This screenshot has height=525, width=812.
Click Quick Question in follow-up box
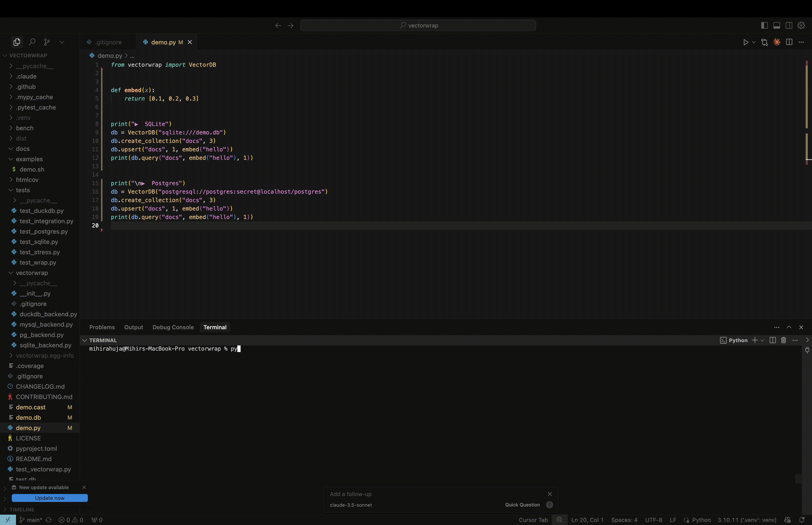tap(522, 505)
